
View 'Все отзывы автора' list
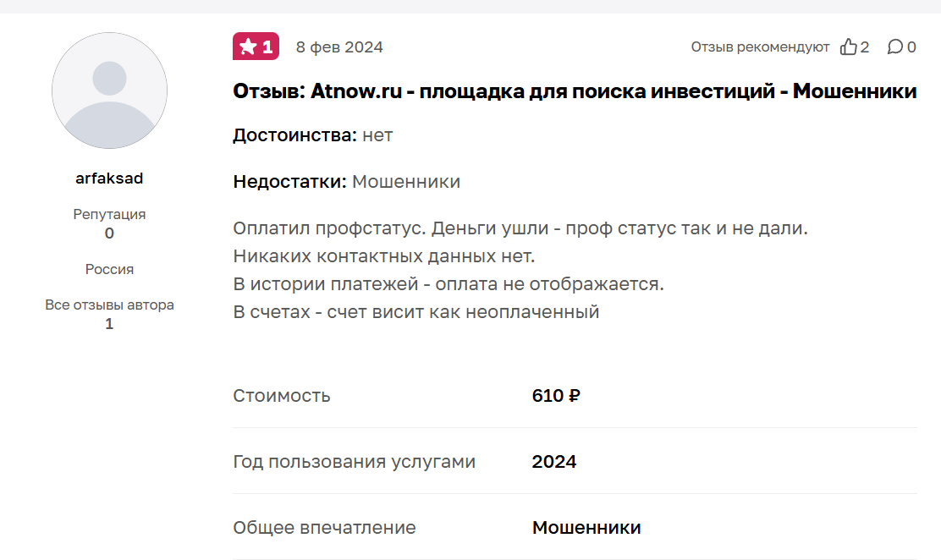click(109, 305)
